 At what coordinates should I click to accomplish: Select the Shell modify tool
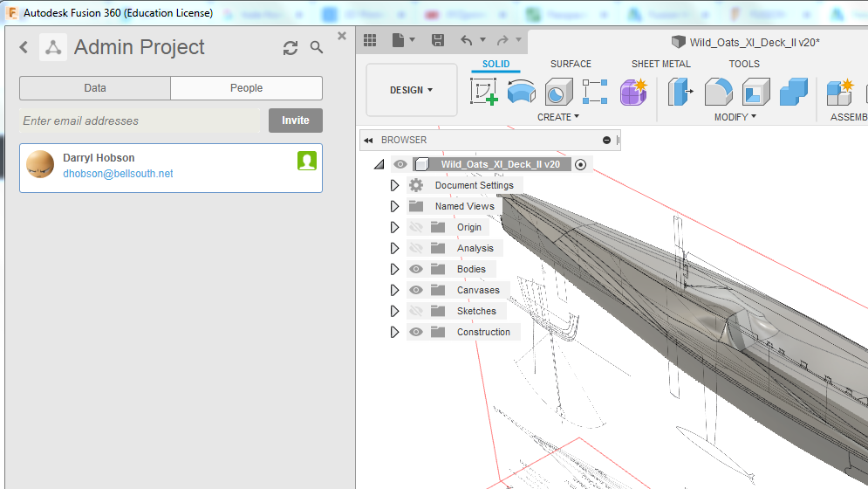point(755,92)
